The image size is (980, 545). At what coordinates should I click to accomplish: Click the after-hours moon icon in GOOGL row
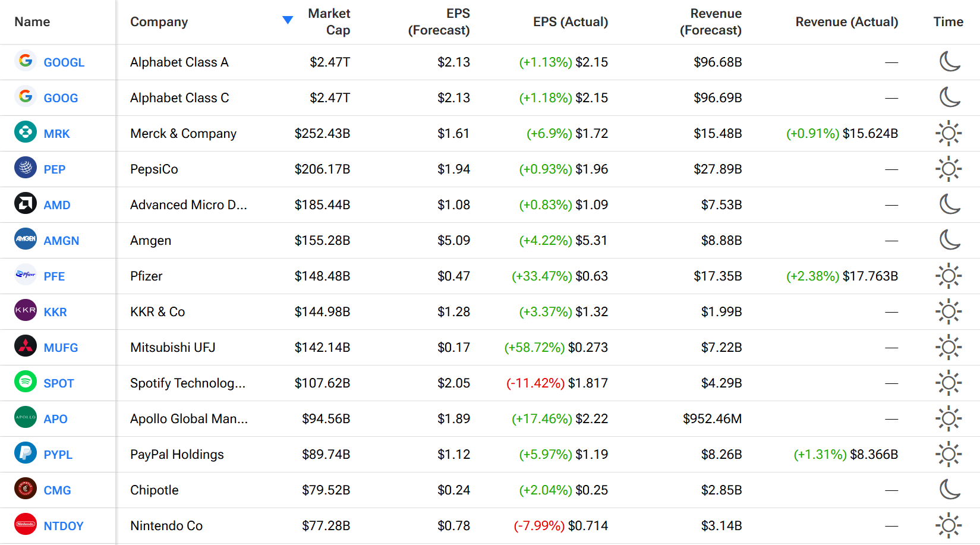click(949, 61)
